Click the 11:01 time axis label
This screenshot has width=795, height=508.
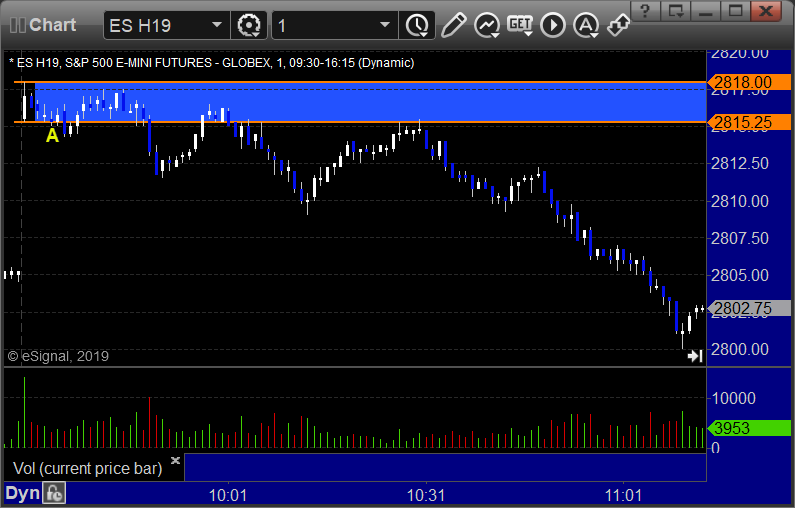tap(623, 495)
